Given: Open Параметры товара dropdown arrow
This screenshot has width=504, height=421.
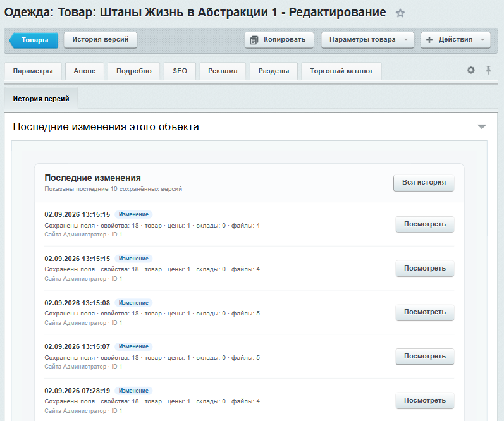Looking at the screenshot, I should (405, 40).
